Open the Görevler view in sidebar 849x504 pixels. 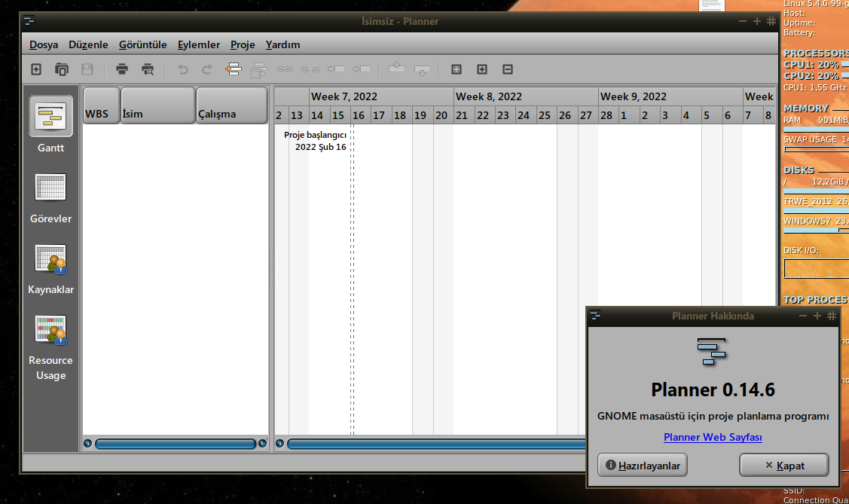tap(51, 198)
